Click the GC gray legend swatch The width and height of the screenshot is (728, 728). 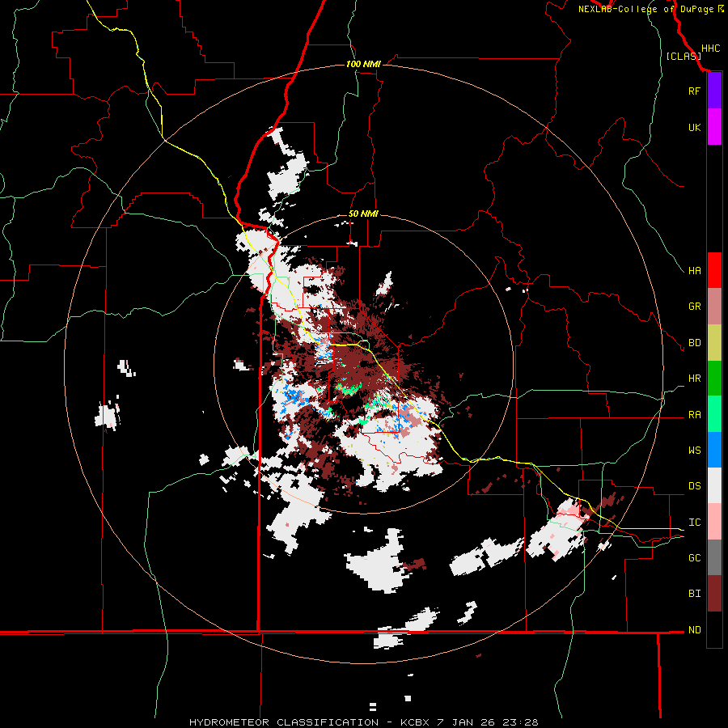click(714, 557)
